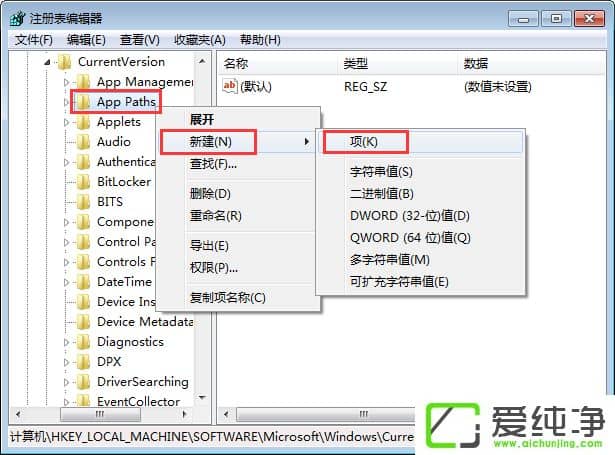Collapse the CurrentVersion tree node

click(x=47, y=62)
